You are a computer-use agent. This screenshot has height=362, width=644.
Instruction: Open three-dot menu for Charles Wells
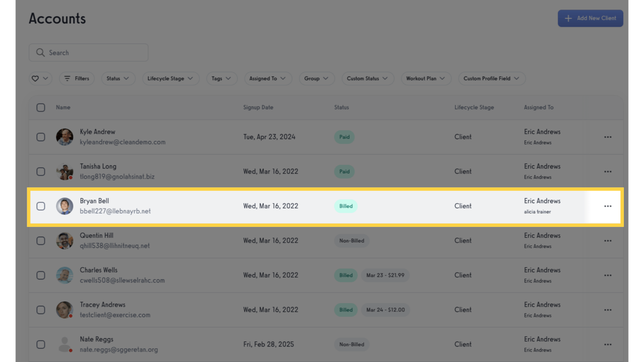608,275
